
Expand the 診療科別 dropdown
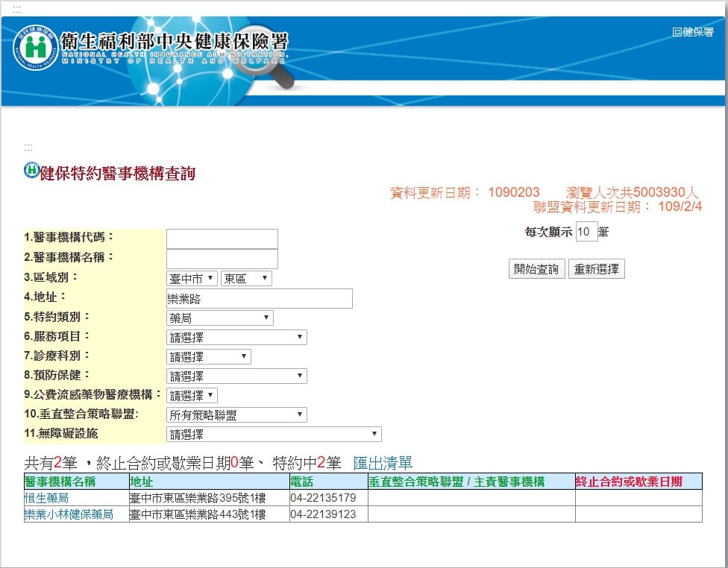208,357
